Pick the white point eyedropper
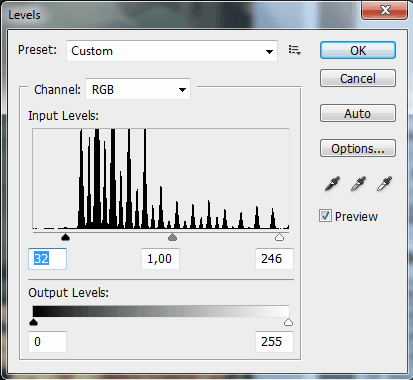Image resolution: width=413 pixels, height=380 pixels. (x=384, y=184)
